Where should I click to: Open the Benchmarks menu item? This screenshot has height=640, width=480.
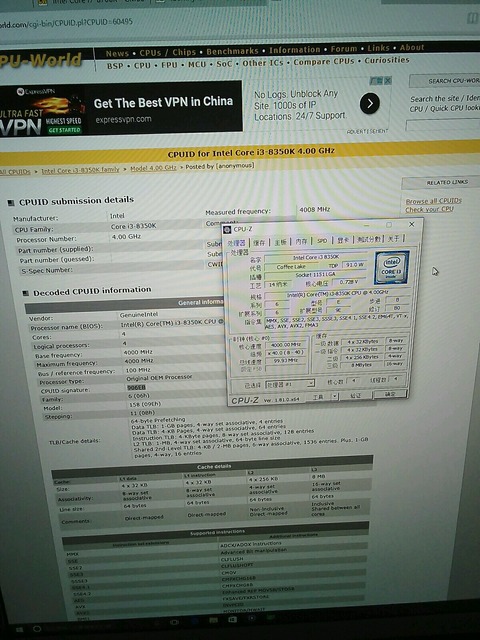pos(232,51)
